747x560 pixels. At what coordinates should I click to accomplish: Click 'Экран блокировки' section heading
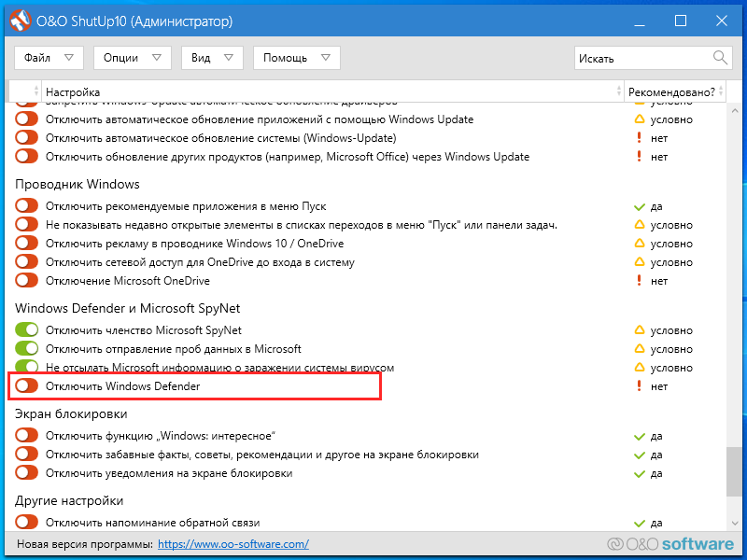pyautogui.click(x=71, y=413)
